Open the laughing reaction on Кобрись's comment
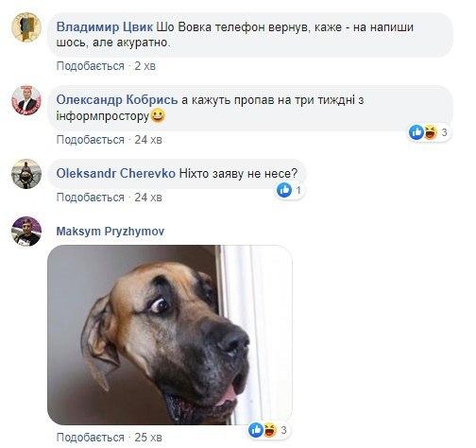 pos(430,132)
